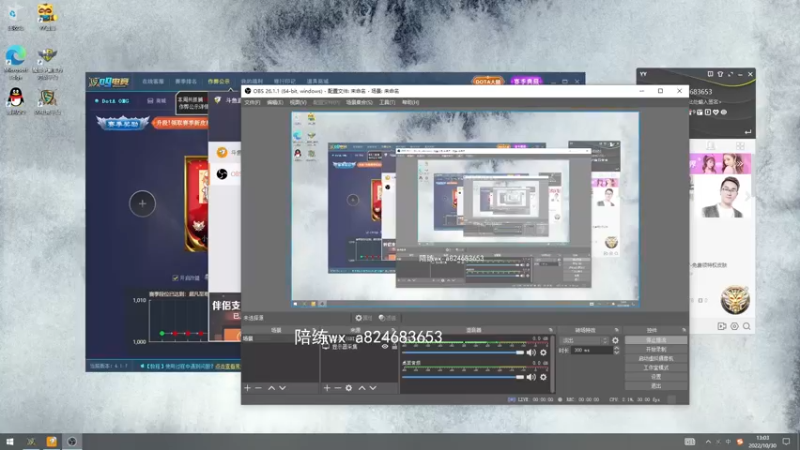Open the QQ penguin desktop icon
Image resolution: width=800 pixels, height=450 pixels.
(16, 97)
